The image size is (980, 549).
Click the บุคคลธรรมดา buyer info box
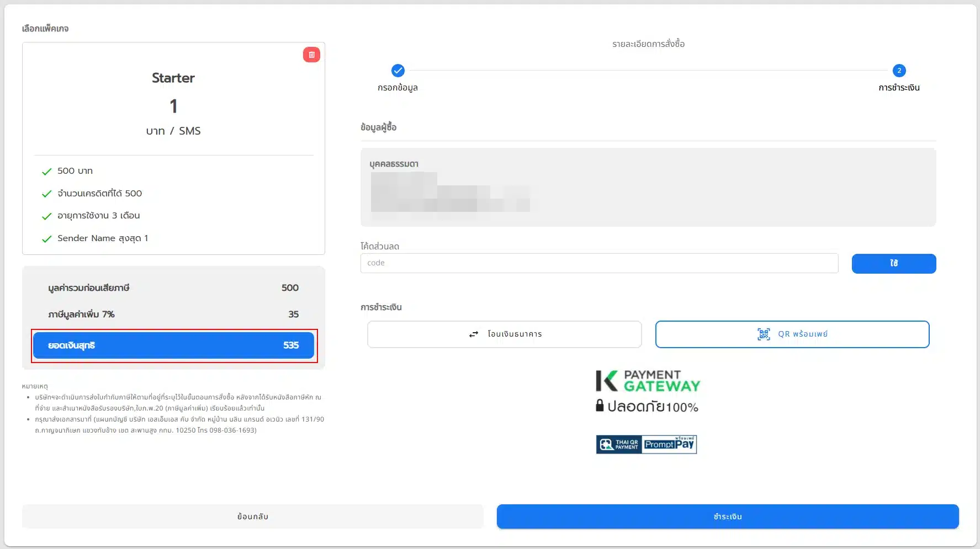click(x=648, y=187)
